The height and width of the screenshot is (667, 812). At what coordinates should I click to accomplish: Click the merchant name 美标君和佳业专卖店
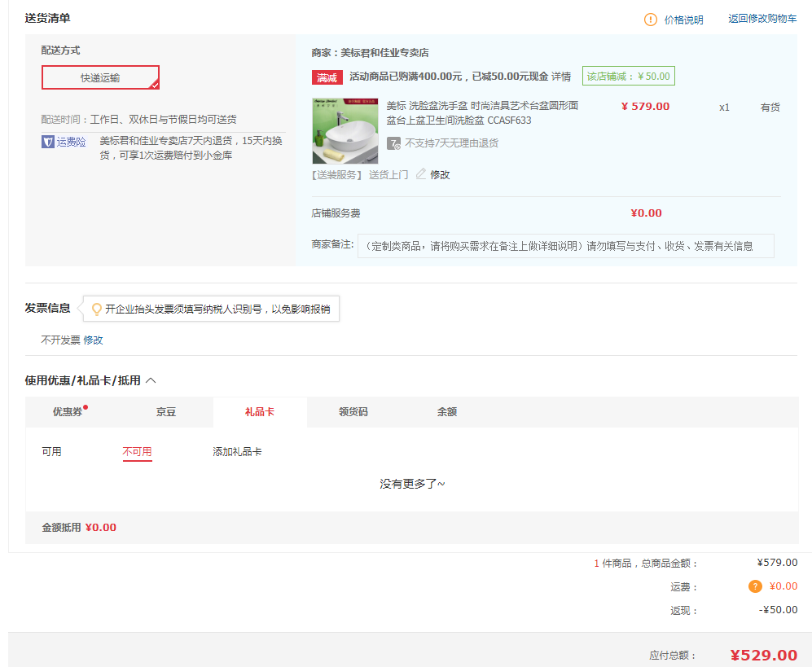[x=384, y=53]
